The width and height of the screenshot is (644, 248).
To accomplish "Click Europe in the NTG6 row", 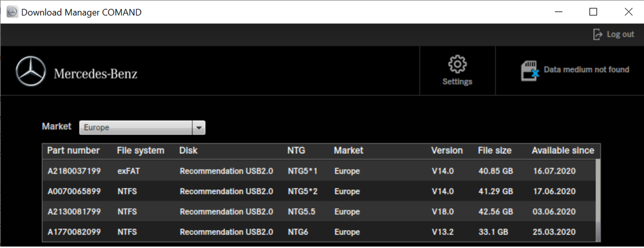I will pos(347,232).
